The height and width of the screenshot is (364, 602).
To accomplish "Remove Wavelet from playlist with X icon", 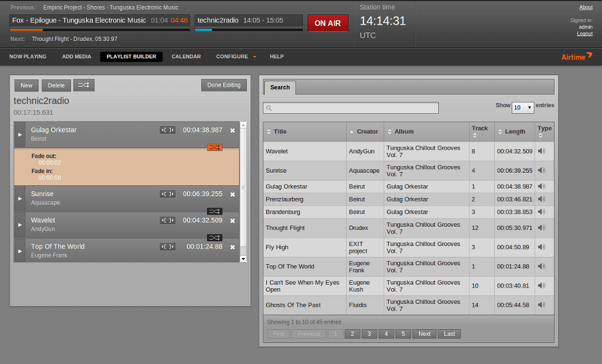I will tap(232, 221).
